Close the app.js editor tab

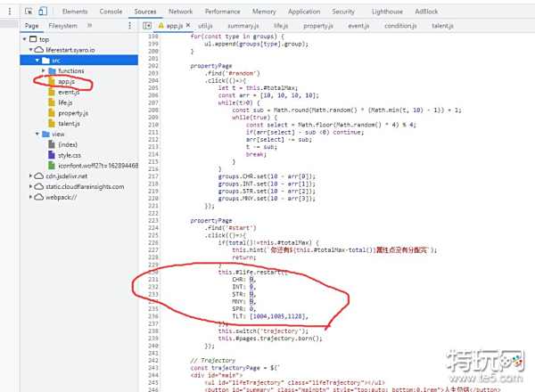tap(188, 26)
